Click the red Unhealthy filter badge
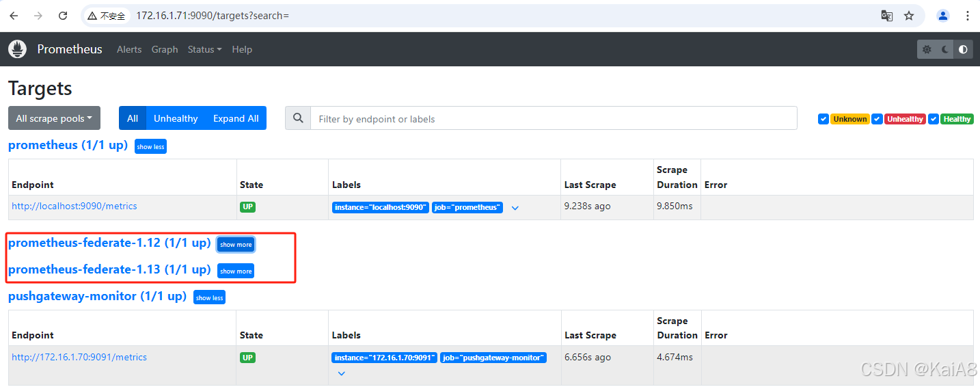 905,119
